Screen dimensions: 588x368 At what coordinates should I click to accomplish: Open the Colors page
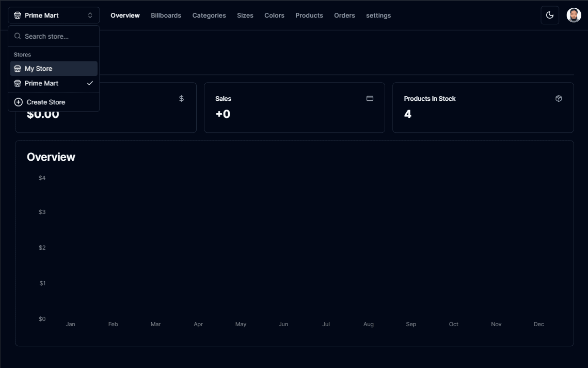pyautogui.click(x=274, y=16)
